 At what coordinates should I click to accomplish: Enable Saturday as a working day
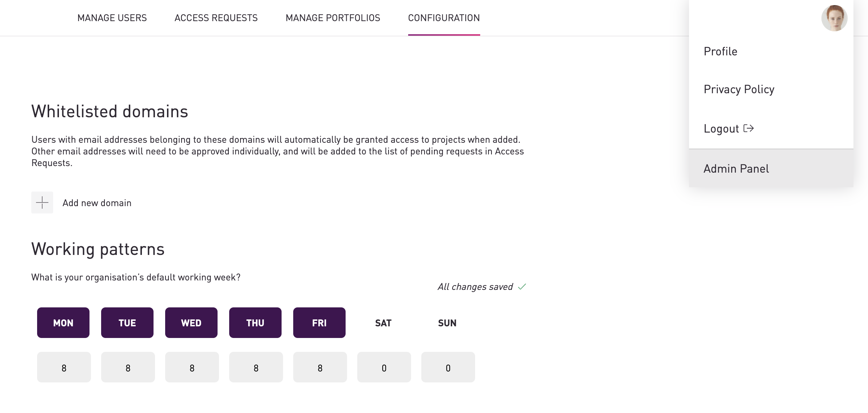(x=383, y=323)
